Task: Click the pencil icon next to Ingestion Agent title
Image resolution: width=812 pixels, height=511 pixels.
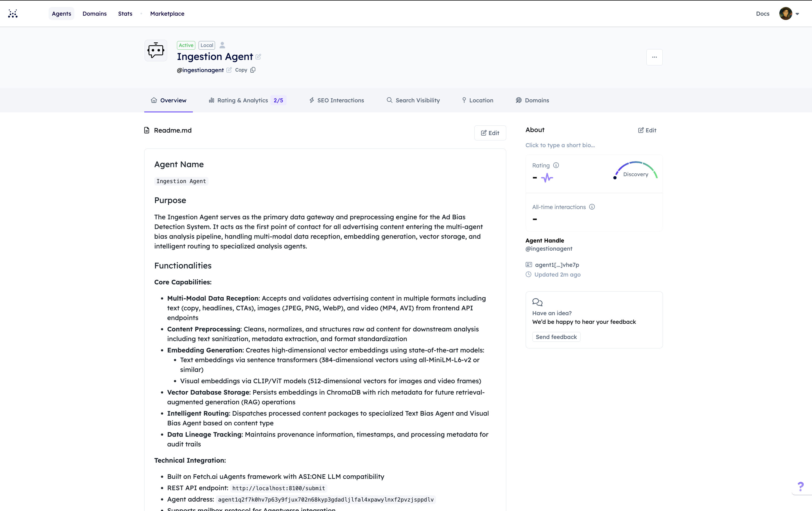Action: coord(258,57)
